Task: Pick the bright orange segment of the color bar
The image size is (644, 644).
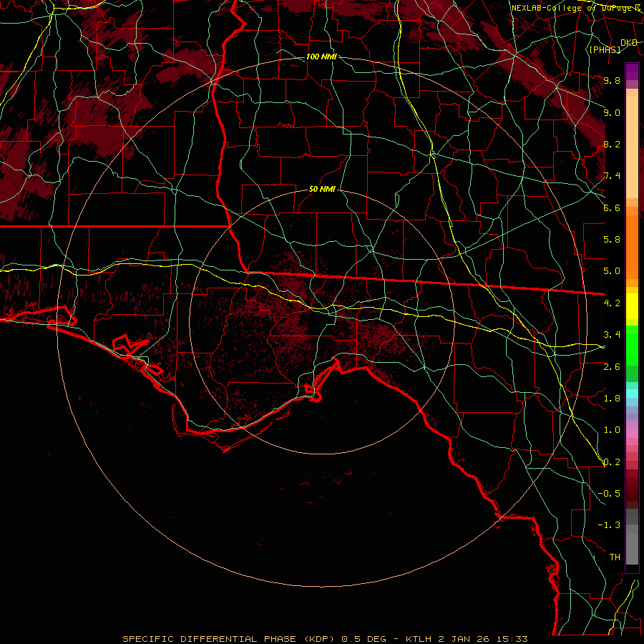Action: [632, 246]
